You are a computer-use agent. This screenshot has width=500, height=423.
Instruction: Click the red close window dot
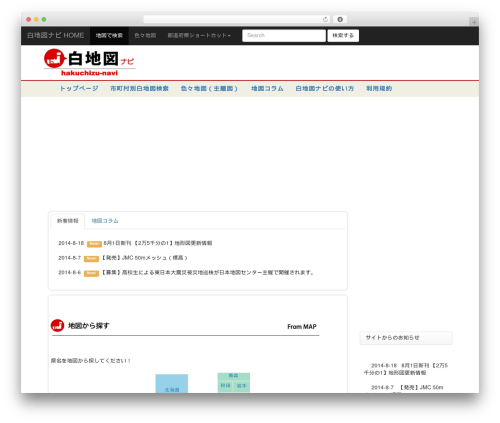point(29,19)
